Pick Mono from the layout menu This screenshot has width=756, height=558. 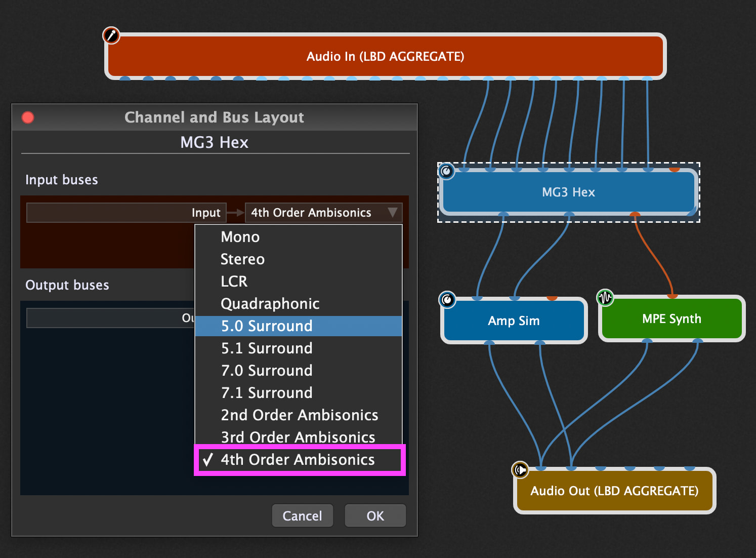[x=240, y=237]
